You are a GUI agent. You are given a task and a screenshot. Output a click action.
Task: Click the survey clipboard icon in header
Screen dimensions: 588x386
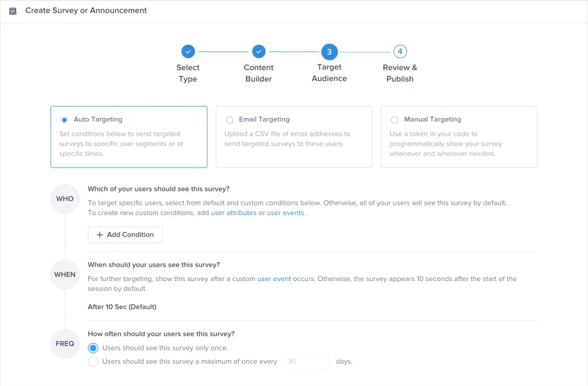pyautogui.click(x=13, y=11)
